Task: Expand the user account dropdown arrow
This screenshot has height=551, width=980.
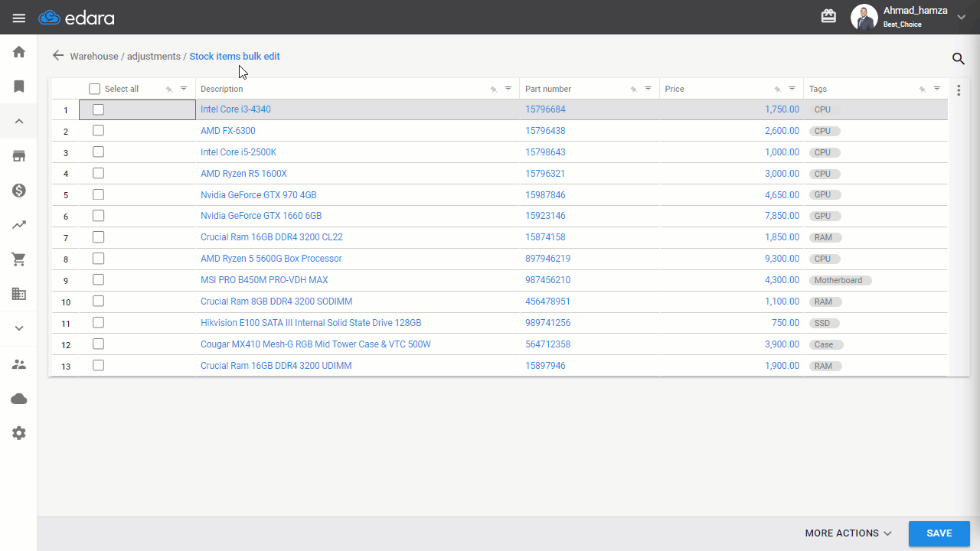Action: [962, 18]
